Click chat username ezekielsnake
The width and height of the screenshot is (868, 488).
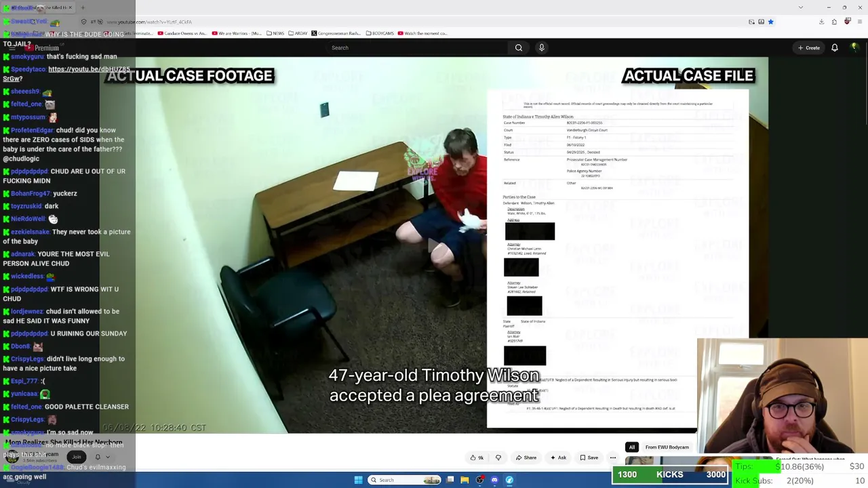[30, 232]
